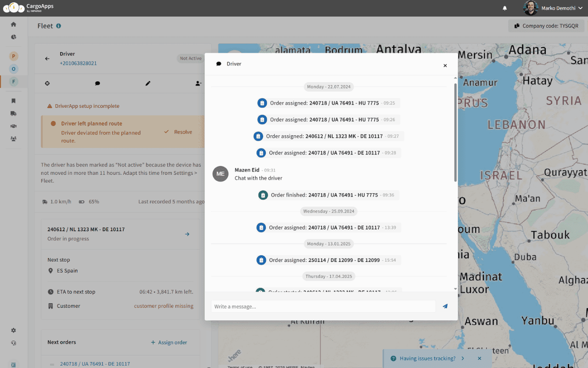
Task: Open the trucks sidebar icon
Action: [13, 113]
